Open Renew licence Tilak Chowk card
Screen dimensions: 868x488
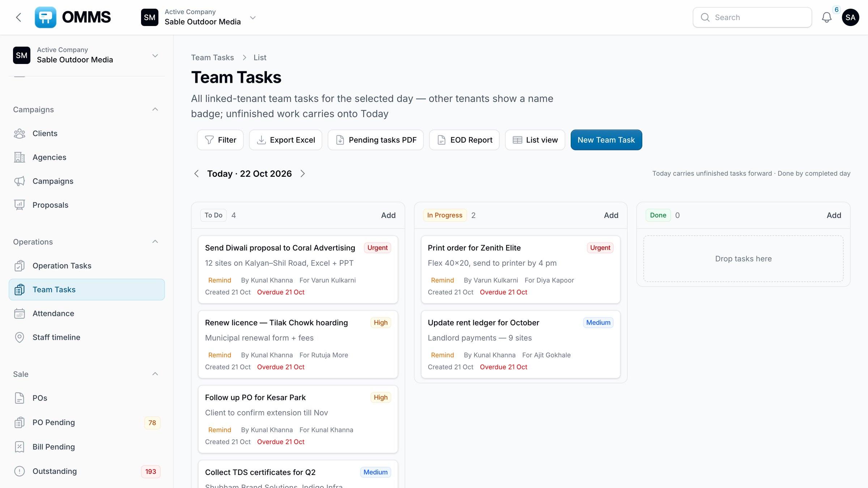[298, 344]
